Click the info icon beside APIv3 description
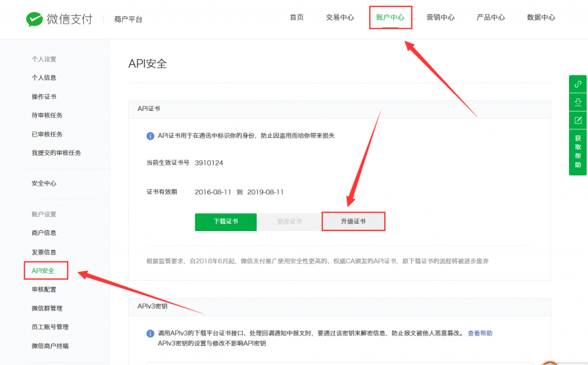This screenshot has width=588, height=365. 150,333
